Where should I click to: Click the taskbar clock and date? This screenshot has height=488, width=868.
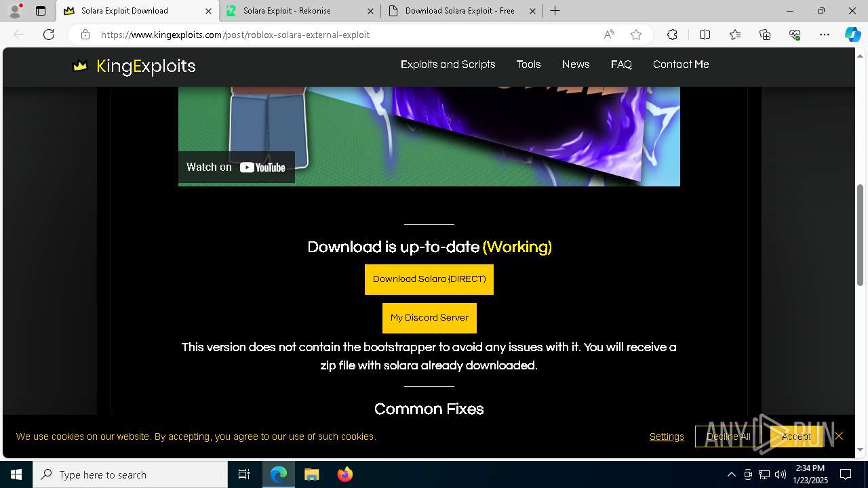(x=810, y=474)
